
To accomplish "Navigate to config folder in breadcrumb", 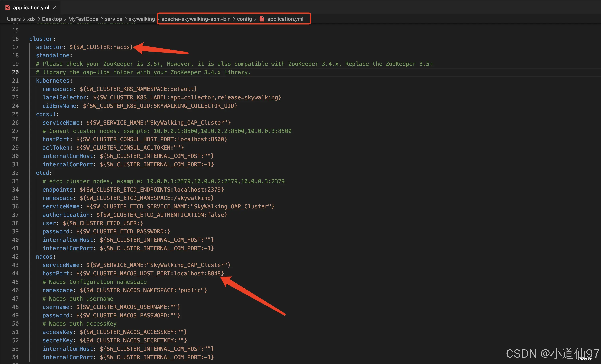I will click(x=249, y=19).
